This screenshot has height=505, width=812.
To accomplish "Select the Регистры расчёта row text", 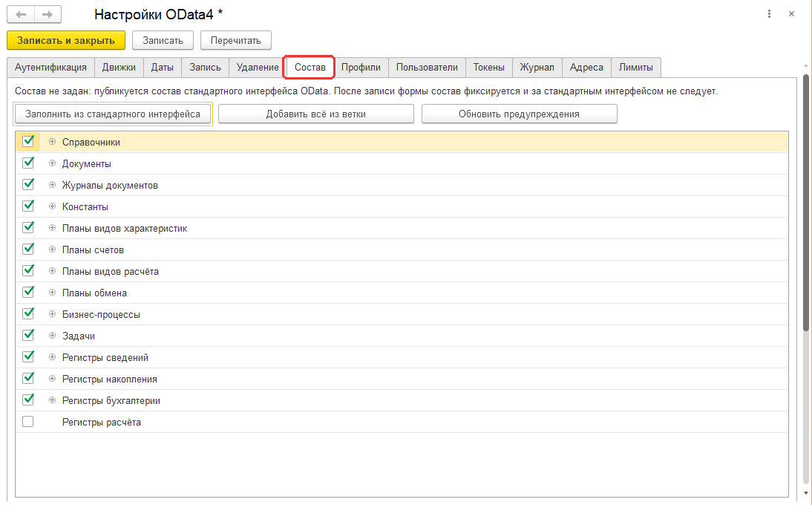I will pyautogui.click(x=102, y=422).
